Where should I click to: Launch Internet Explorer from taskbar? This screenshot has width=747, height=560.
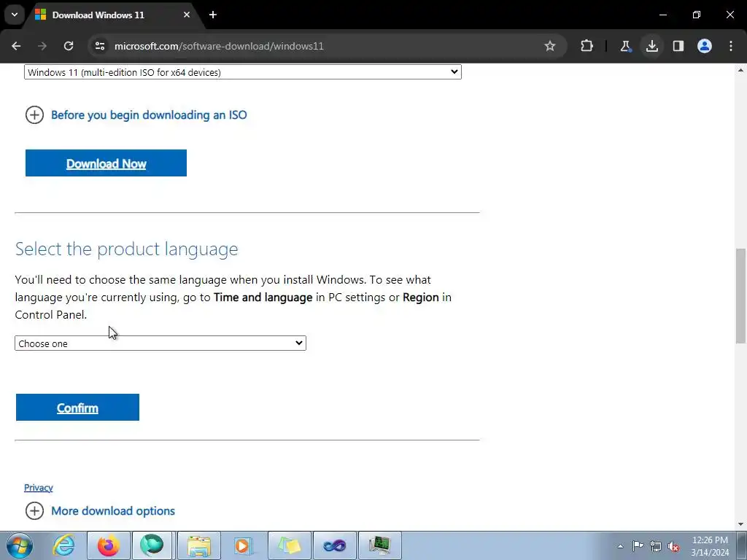tap(64, 545)
